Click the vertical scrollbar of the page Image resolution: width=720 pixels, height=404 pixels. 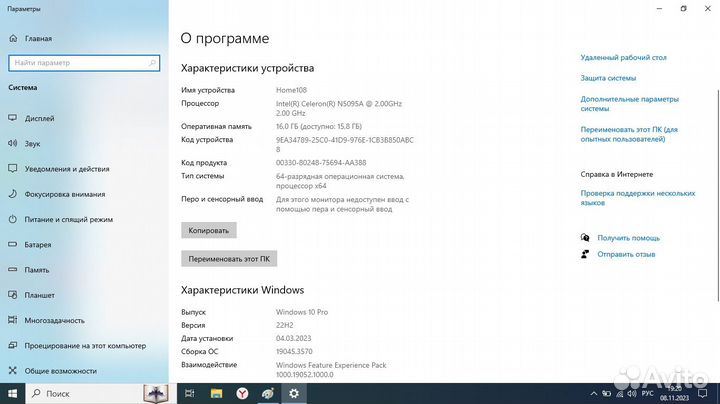(717, 195)
